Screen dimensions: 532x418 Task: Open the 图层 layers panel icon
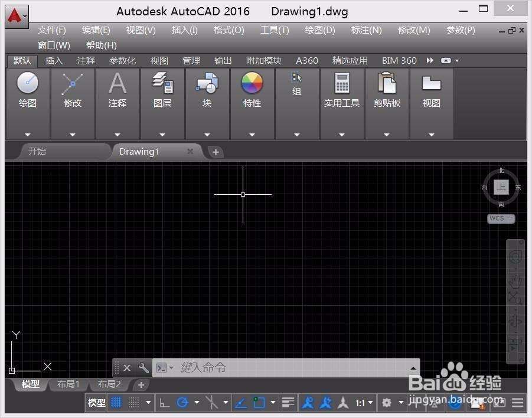coord(162,83)
